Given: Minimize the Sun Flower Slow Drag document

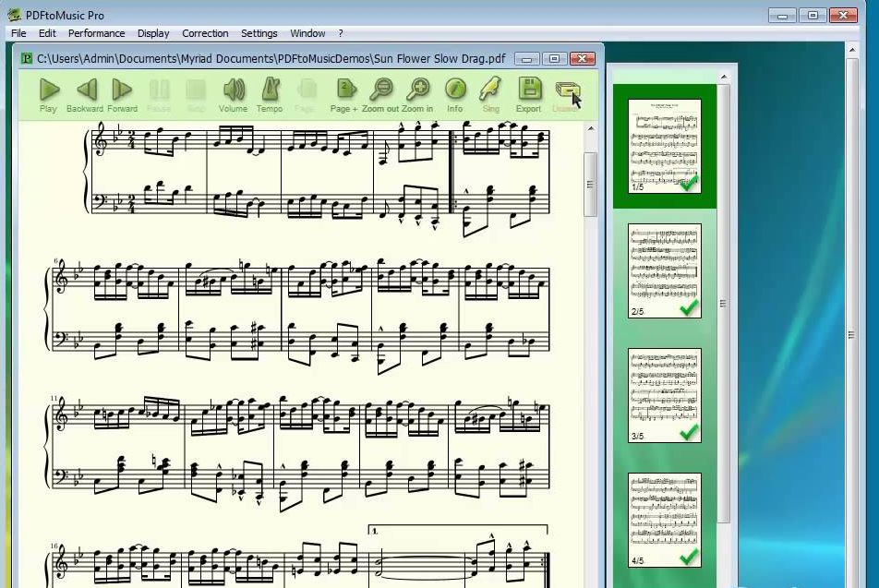Looking at the screenshot, I should 526,59.
